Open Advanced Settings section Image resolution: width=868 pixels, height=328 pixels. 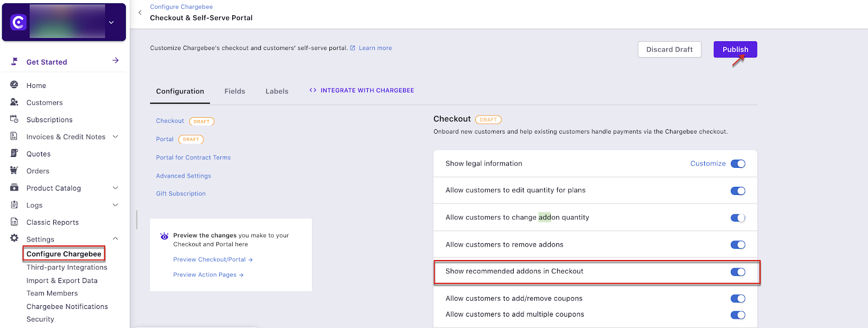183,176
